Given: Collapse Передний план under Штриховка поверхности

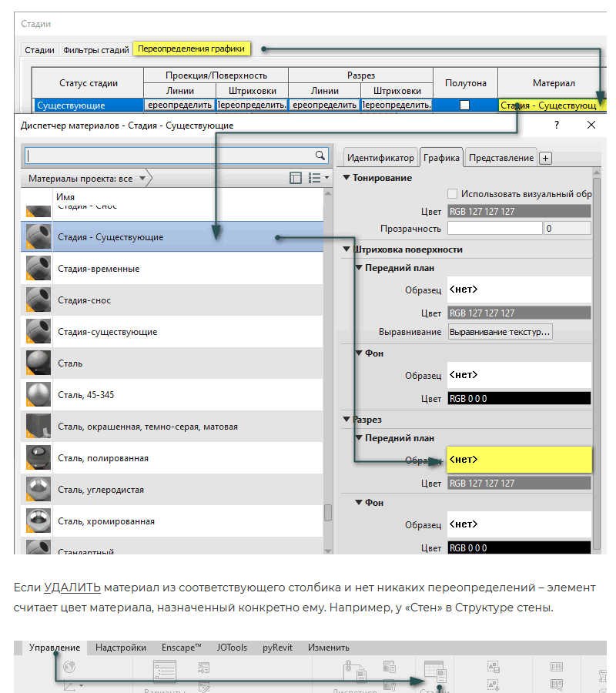Looking at the screenshot, I should pos(359,268).
